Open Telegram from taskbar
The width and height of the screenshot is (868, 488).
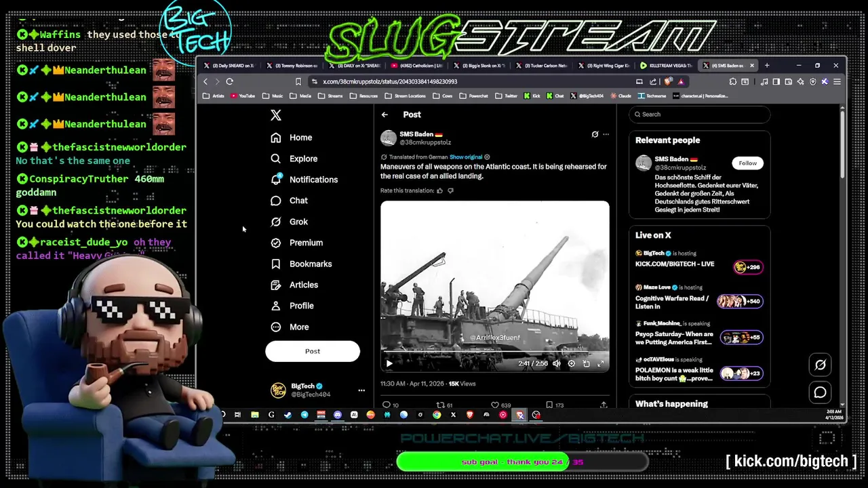point(304,415)
